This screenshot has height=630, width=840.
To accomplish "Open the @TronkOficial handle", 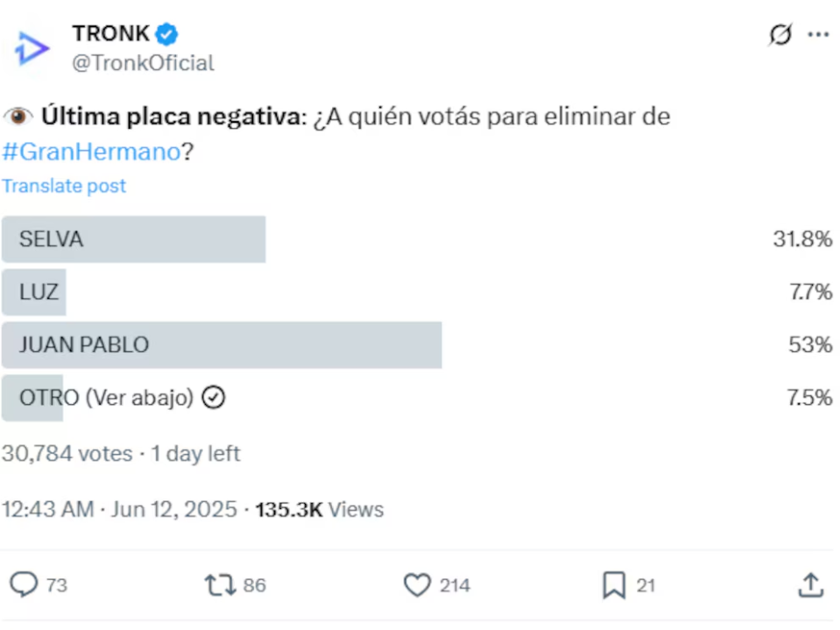I will point(143,63).
